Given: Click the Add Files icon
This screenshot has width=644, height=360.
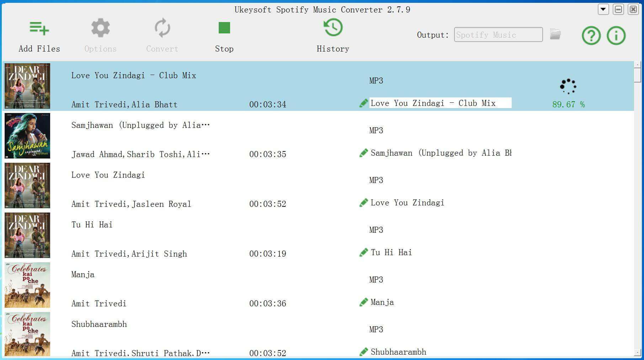Looking at the screenshot, I should click(x=39, y=28).
